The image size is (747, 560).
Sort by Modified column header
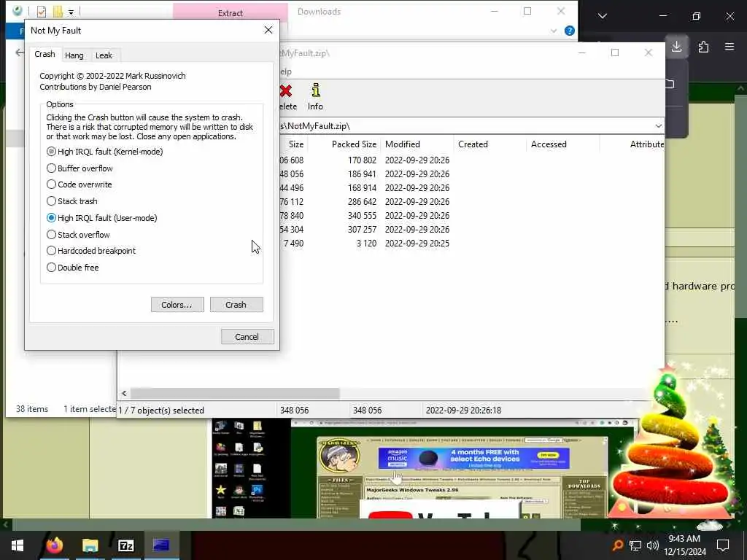point(417,144)
